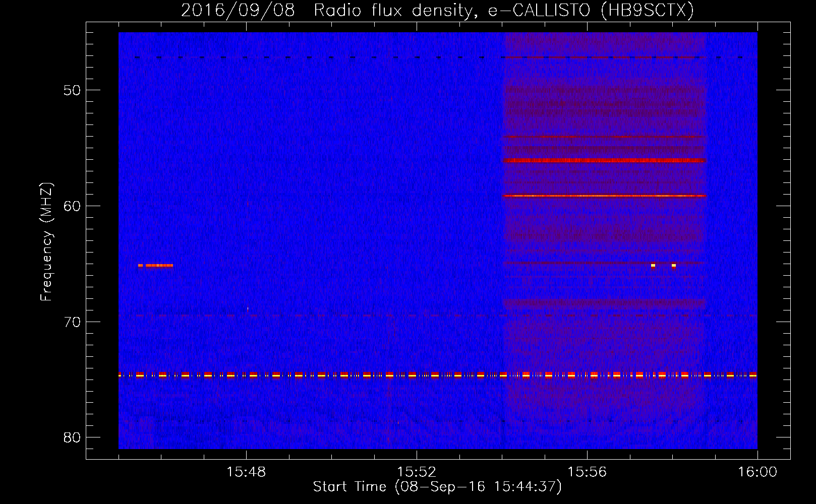The width and height of the screenshot is (816, 504).
Task: Click the 'Start Time (08-Sep-16 15:44:37)' axis label
Action: (x=437, y=487)
